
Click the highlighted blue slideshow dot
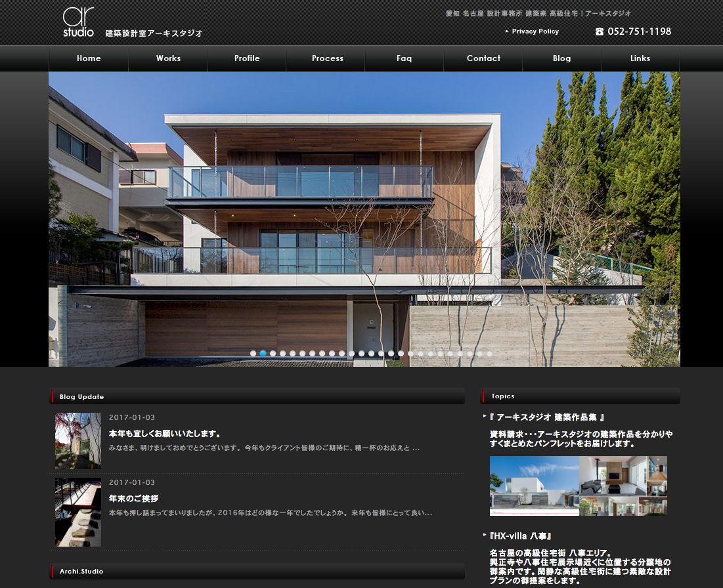pos(263,354)
